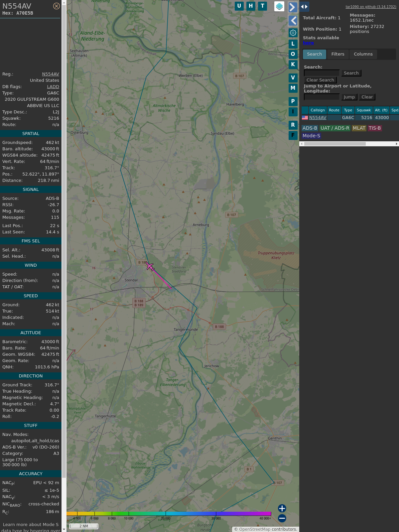Open N554AV callsign link in table
This screenshot has height=532, width=399.
[318, 118]
